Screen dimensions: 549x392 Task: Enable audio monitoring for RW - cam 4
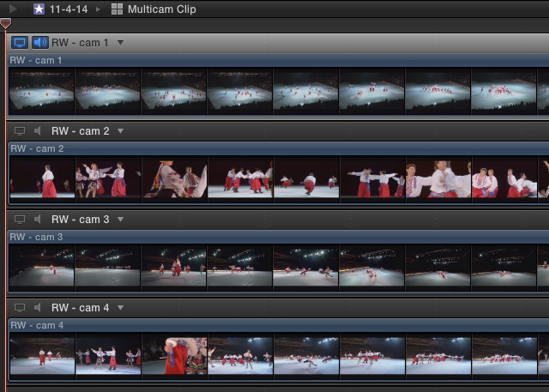tap(38, 308)
